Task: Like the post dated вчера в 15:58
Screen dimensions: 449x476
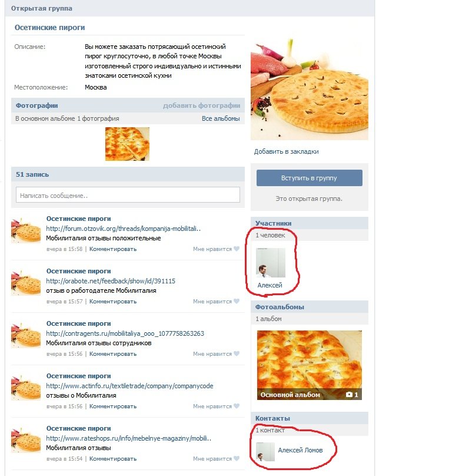Action: point(237,249)
